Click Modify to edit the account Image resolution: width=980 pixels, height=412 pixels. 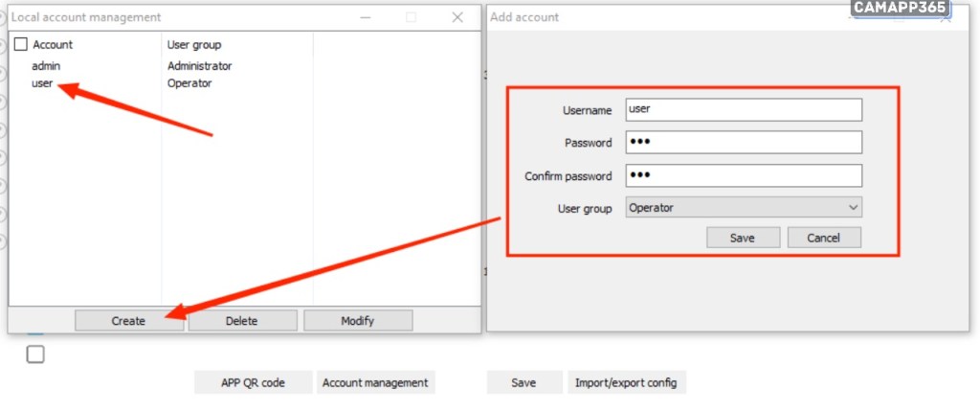coord(358,321)
